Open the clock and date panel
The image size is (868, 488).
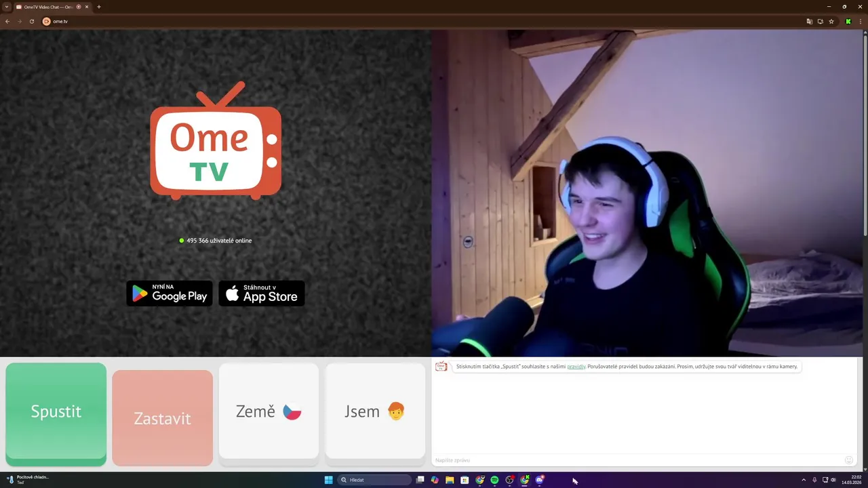pos(852,480)
